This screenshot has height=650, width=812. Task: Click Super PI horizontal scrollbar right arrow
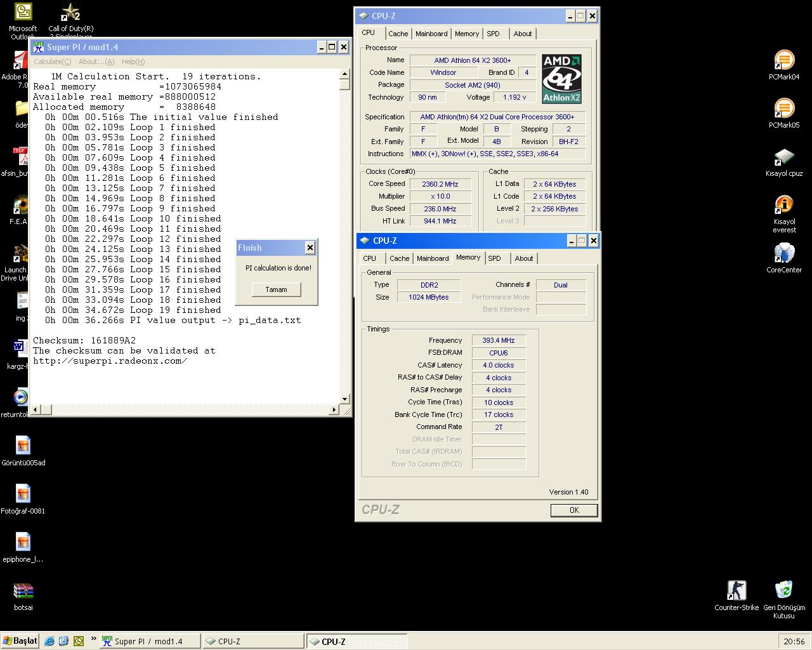(334, 410)
